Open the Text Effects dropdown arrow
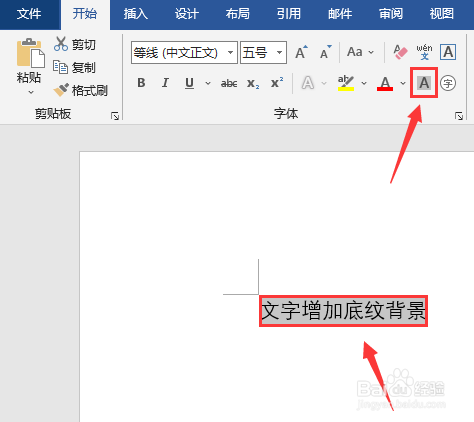Viewport: 474px width, 422px height. tap(324, 83)
